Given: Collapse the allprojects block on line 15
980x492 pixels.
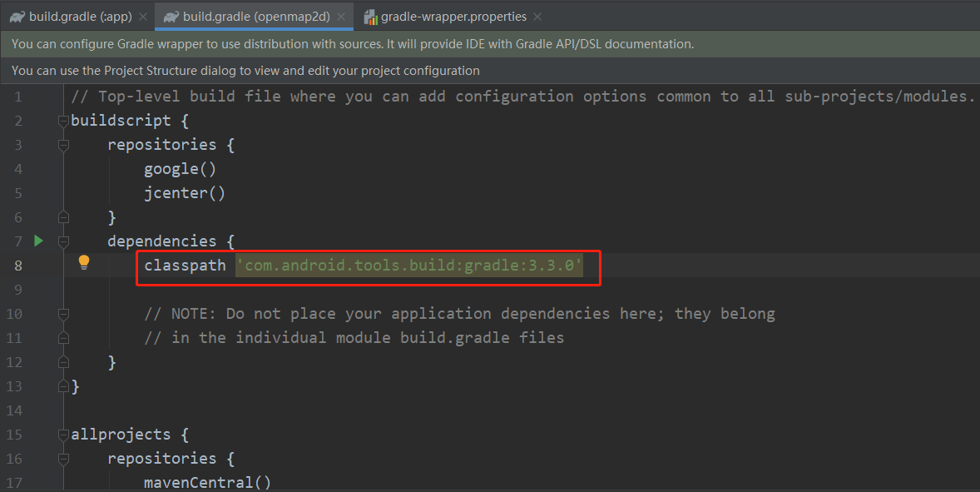Looking at the screenshot, I should tap(63, 435).
